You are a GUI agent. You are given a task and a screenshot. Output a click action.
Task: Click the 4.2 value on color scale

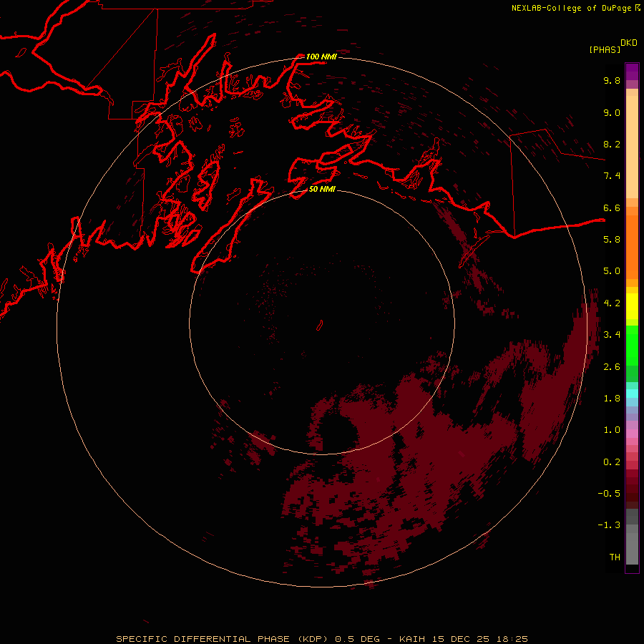[x=612, y=303]
